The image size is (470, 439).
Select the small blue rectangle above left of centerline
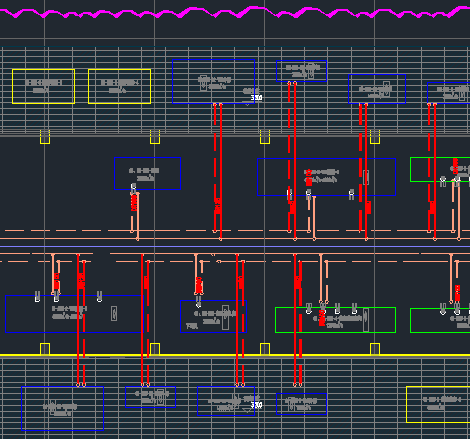[147, 173]
